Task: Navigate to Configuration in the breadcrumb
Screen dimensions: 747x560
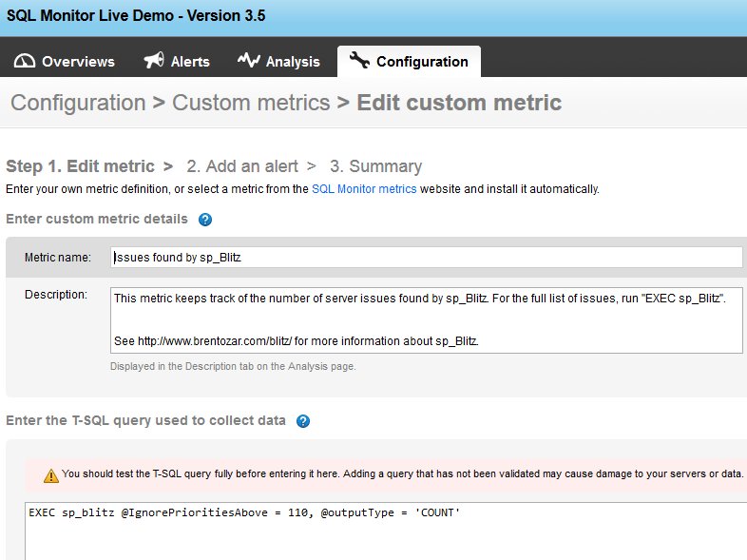Action: coord(78,103)
